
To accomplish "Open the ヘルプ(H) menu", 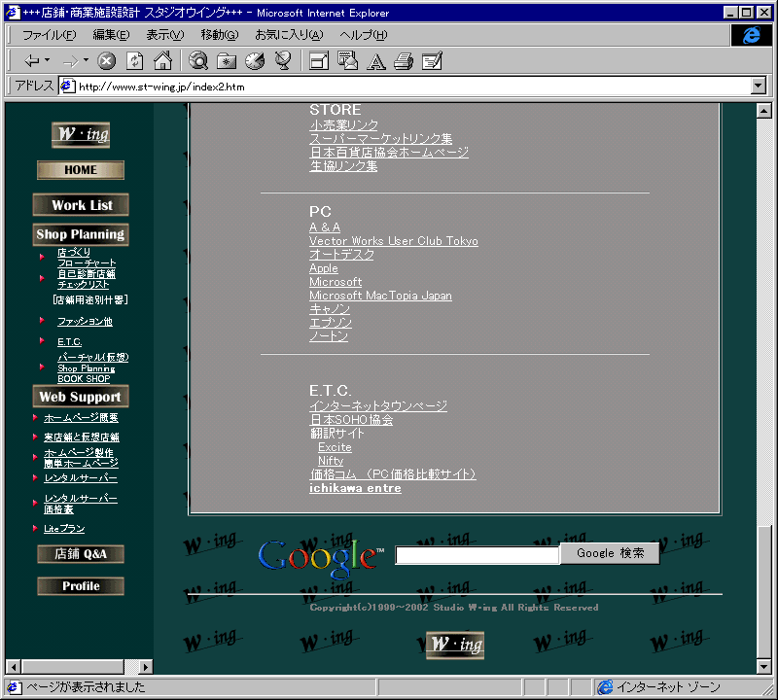I will point(364,35).
